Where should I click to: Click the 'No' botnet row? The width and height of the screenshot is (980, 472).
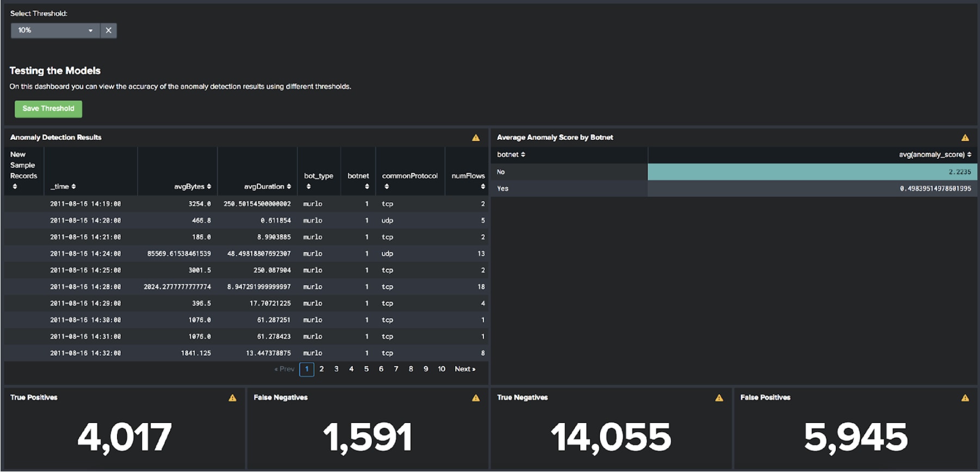point(735,172)
